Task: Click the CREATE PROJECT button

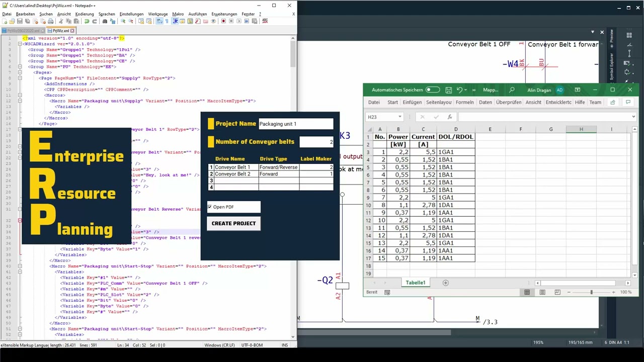Action: point(233,223)
